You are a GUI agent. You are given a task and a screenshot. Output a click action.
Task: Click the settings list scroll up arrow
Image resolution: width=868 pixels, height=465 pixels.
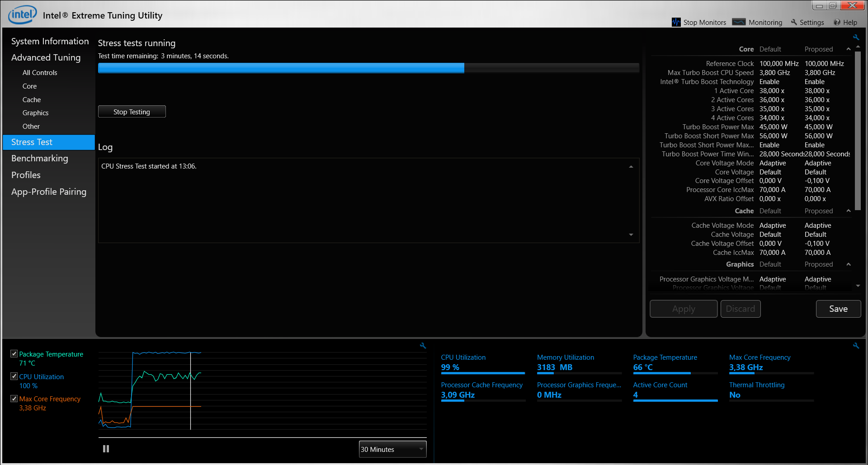tap(858, 47)
